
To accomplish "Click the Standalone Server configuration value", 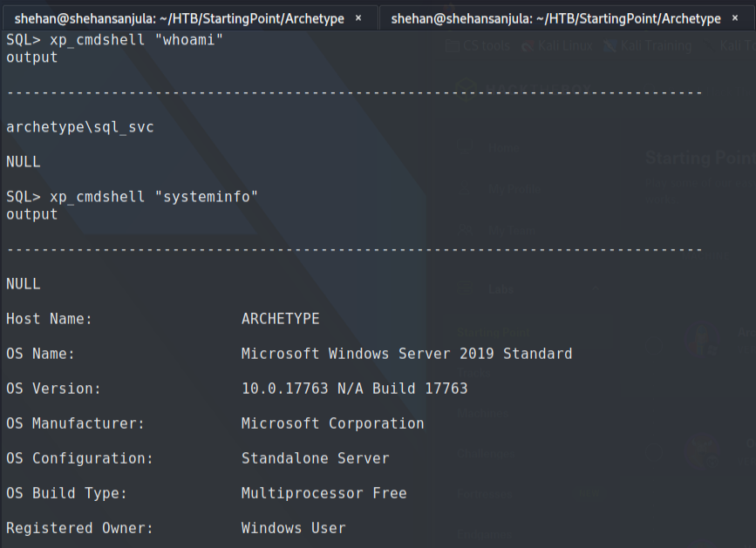I will coord(315,458).
